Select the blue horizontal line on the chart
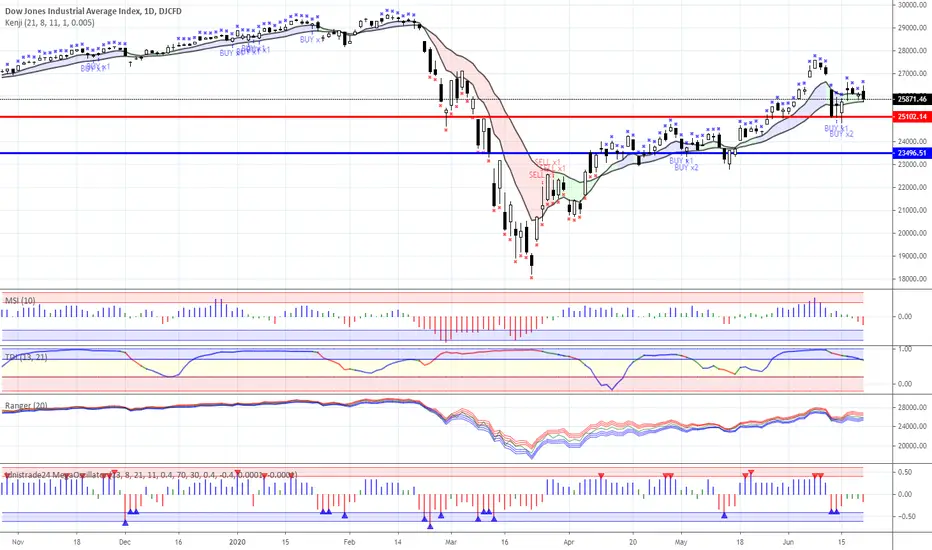932x550 pixels. point(446,153)
